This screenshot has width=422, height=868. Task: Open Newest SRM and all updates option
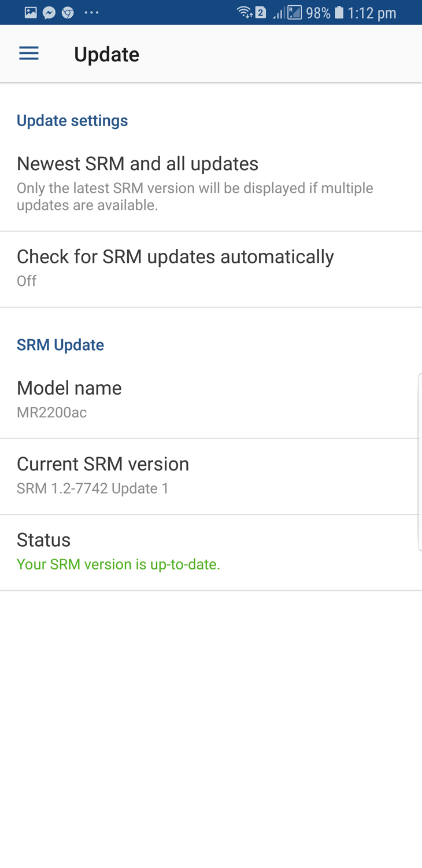click(x=211, y=183)
